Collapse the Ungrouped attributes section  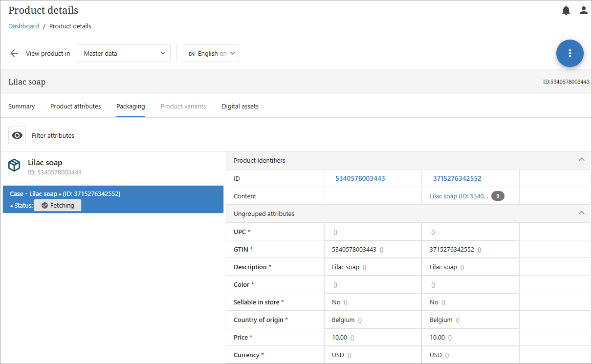click(581, 213)
